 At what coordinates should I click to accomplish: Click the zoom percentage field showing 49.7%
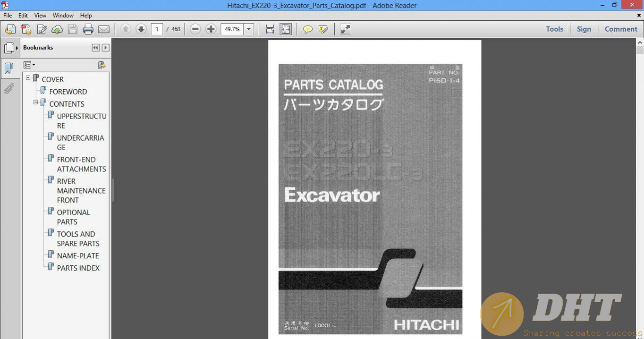232,29
